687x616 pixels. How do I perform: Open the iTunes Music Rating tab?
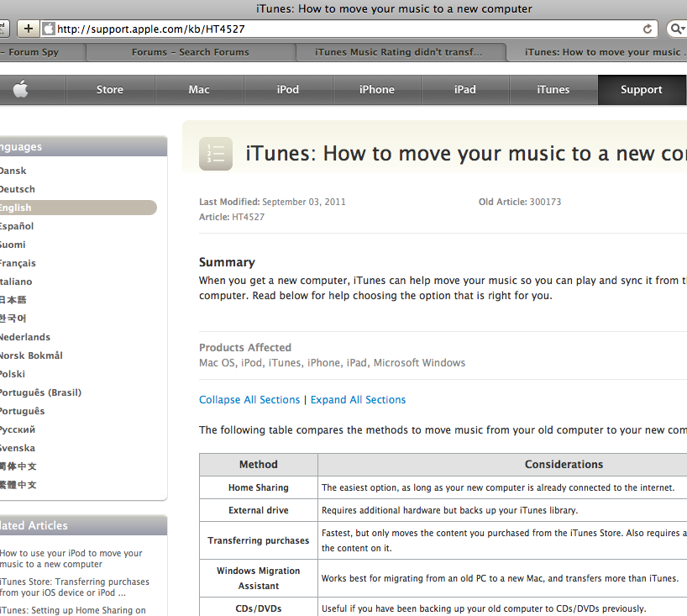pos(401,52)
